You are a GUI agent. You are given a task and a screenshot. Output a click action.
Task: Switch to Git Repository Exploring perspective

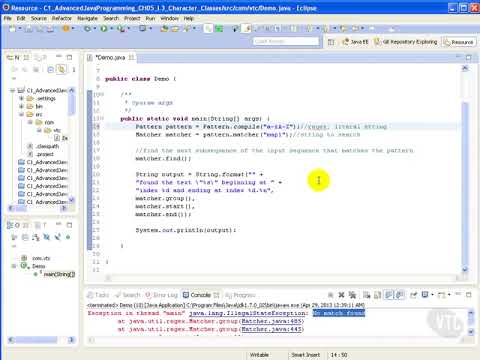pos(405,42)
